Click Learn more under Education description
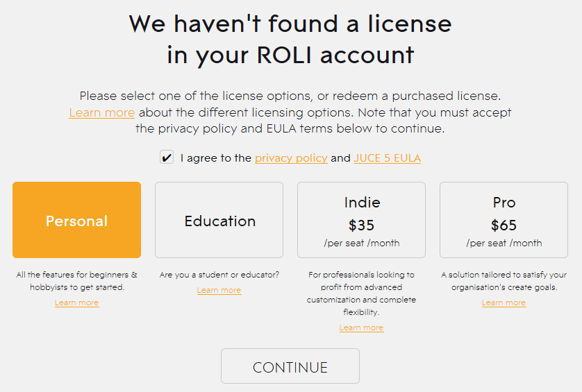This screenshot has height=392, width=582. point(219,290)
